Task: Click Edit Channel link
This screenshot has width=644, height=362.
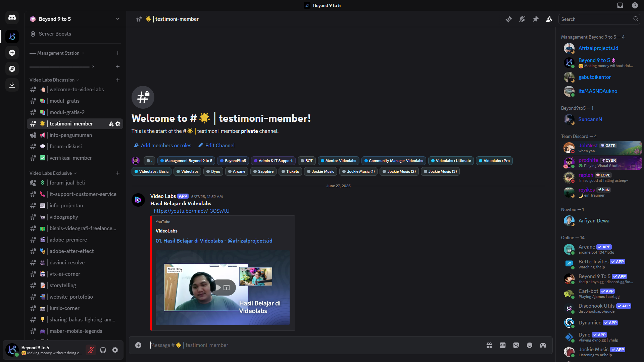Action: pyautogui.click(x=216, y=146)
